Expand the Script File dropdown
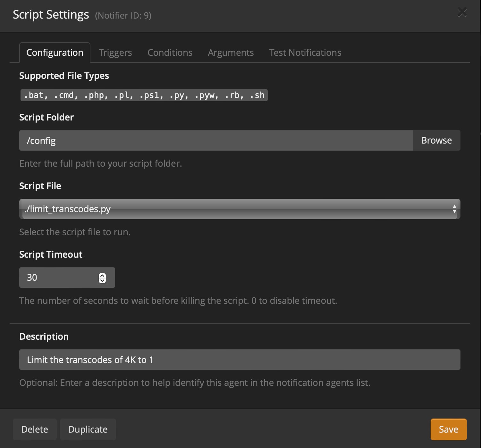This screenshot has height=448, width=481. pyautogui.click(x=240, y=209)
